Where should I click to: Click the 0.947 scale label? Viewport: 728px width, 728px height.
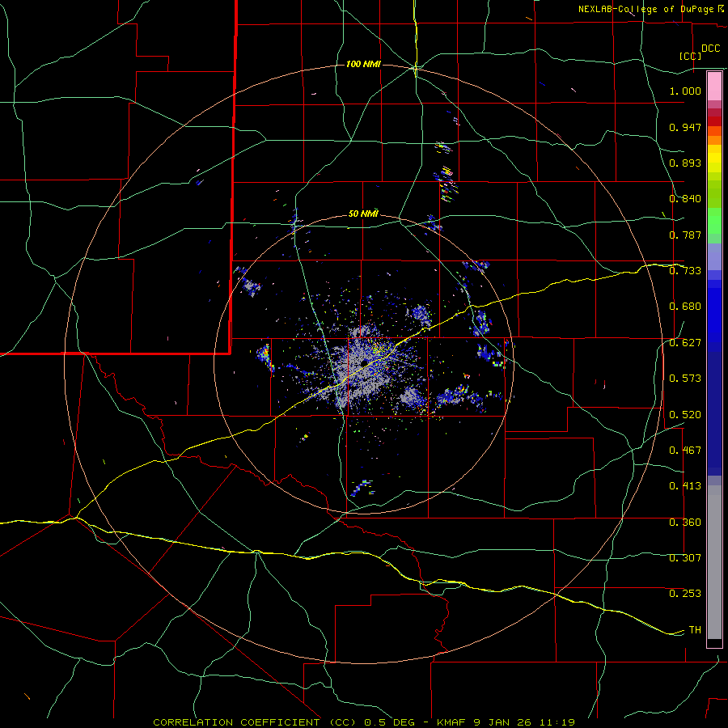pos(685,127)
